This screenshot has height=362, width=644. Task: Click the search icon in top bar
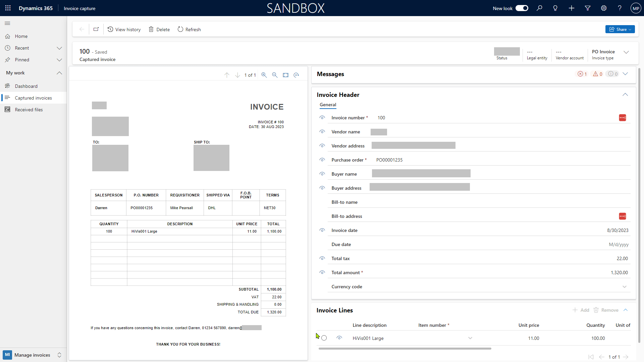tap(539, 8)
